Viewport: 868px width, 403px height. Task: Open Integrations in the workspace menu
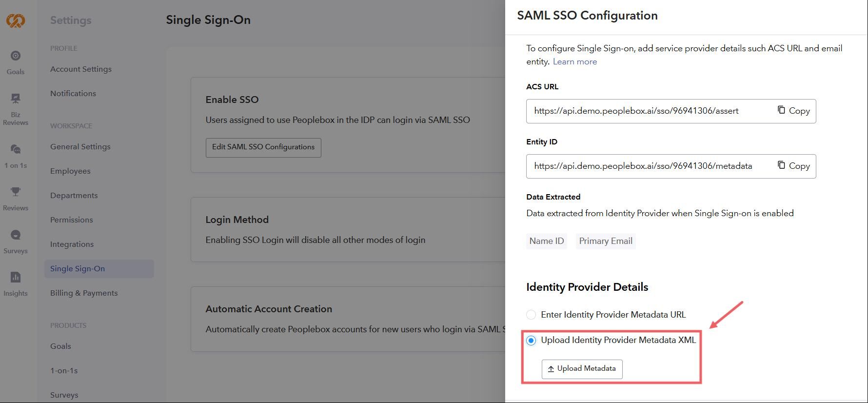tap(72, 244)
